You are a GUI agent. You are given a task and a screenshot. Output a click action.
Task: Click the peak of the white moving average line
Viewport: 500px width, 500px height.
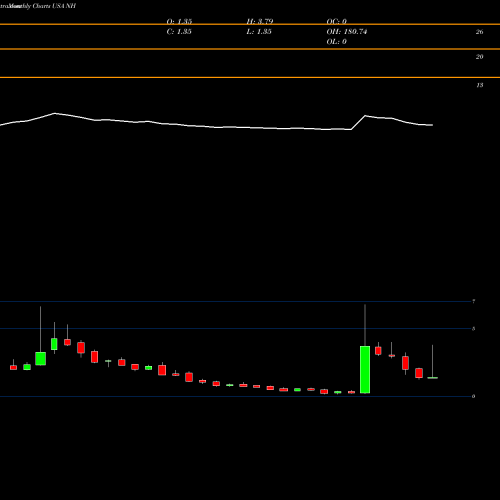(55, 113)
